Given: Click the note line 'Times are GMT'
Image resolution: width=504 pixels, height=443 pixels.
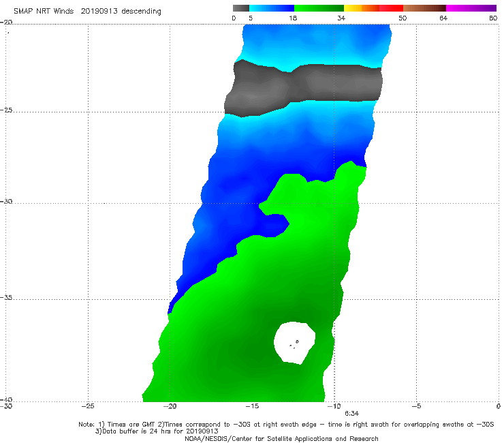Looking at the screenshot, I should (131, 425).
